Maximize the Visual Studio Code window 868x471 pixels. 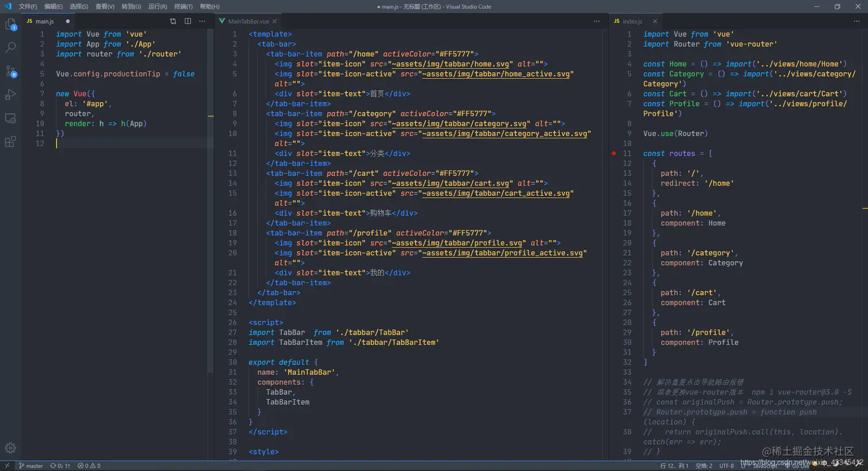click(x=837, y=6)
